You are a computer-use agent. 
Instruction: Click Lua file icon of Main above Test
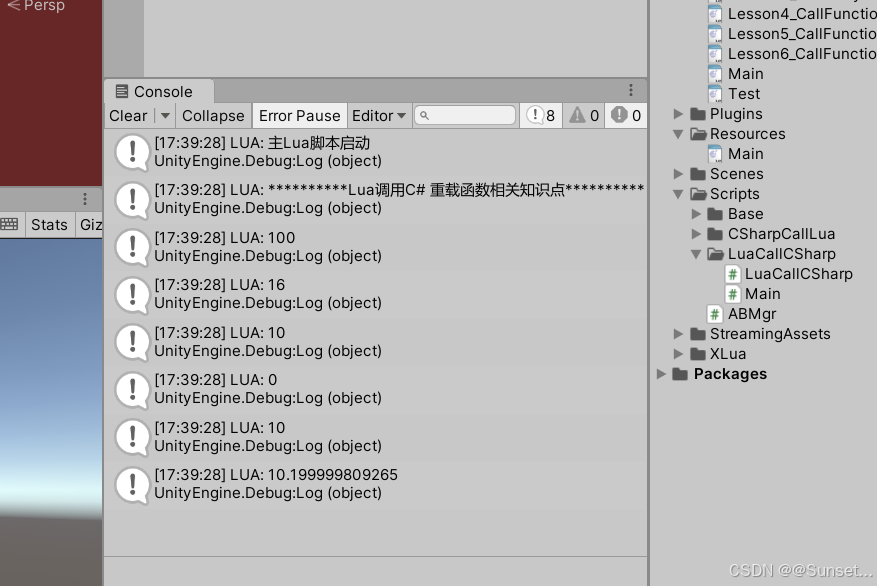[715, 74]
